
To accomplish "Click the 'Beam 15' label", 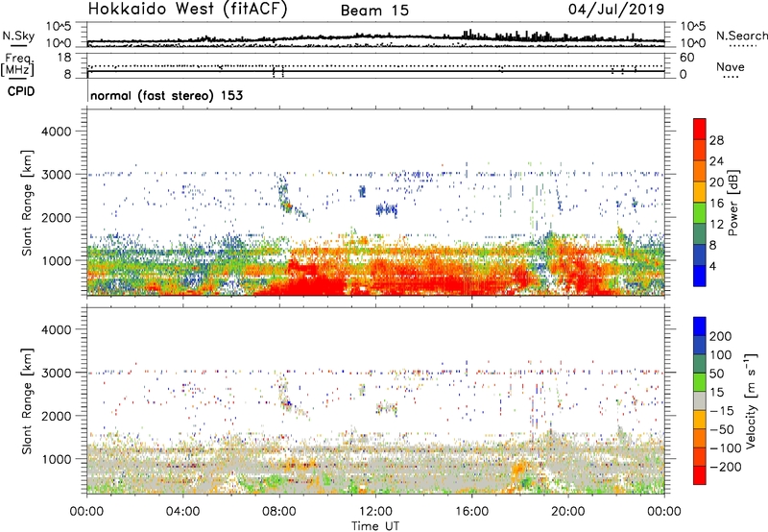I will coord(374,11).
